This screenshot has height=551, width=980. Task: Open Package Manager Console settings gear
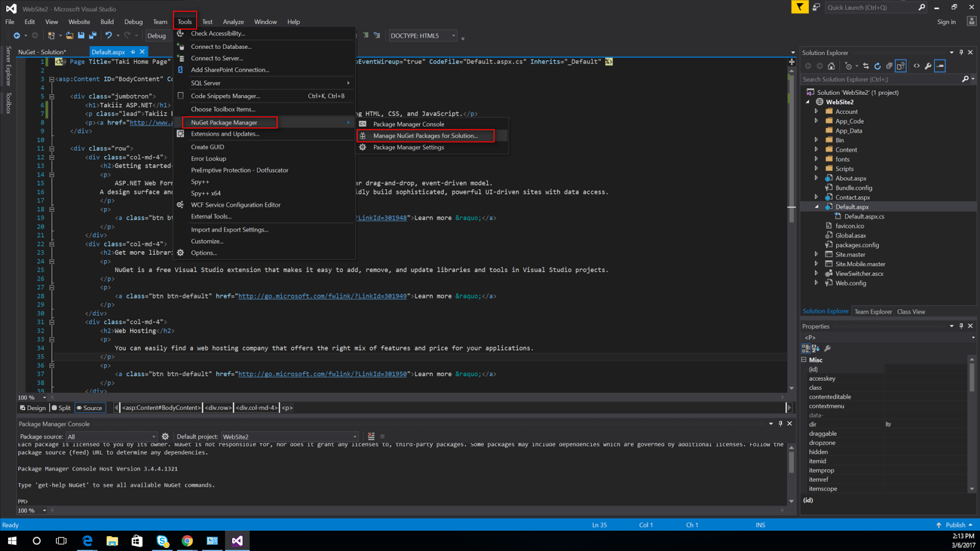165,437
